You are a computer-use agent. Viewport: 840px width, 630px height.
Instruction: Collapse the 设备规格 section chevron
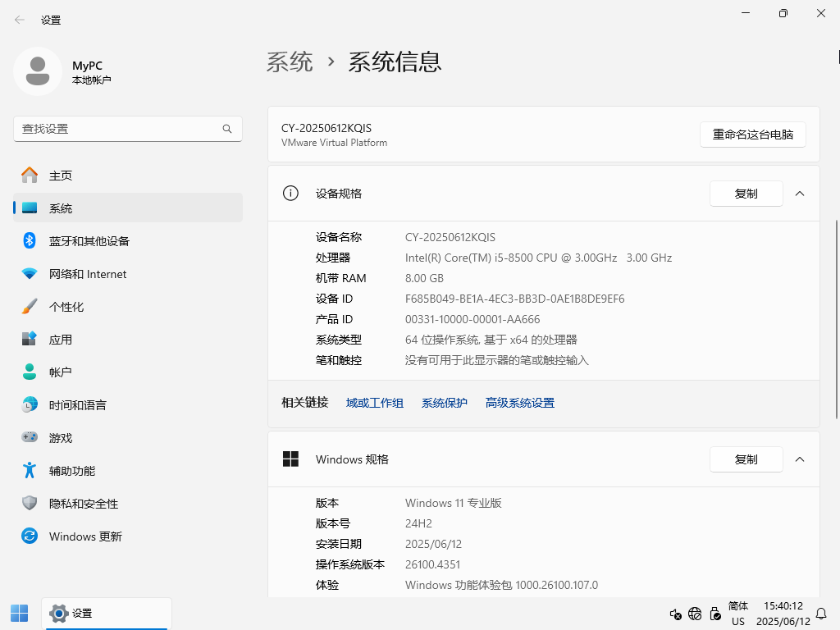pos(800,194)
